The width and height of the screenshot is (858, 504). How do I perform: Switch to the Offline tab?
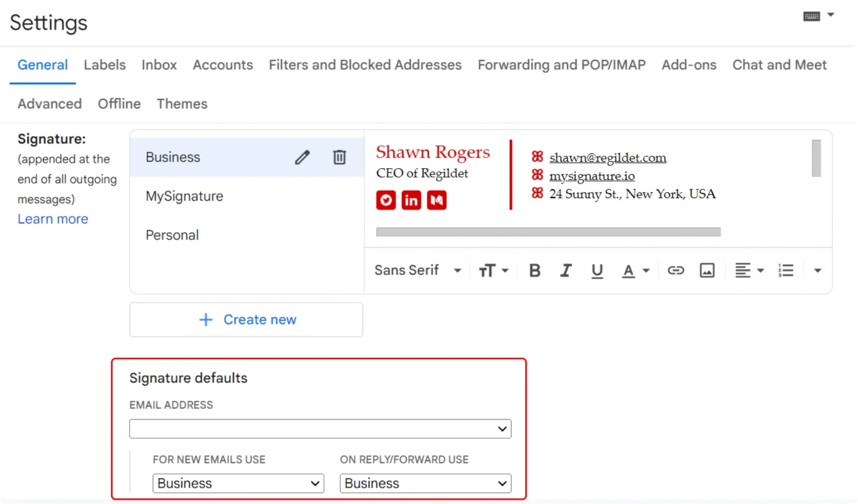(119, 104)
